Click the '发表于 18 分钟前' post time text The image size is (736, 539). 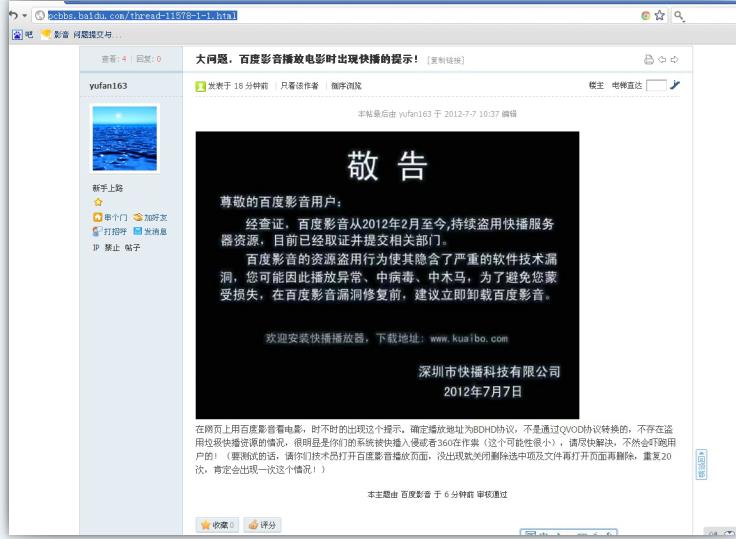(x=238, y=86)
